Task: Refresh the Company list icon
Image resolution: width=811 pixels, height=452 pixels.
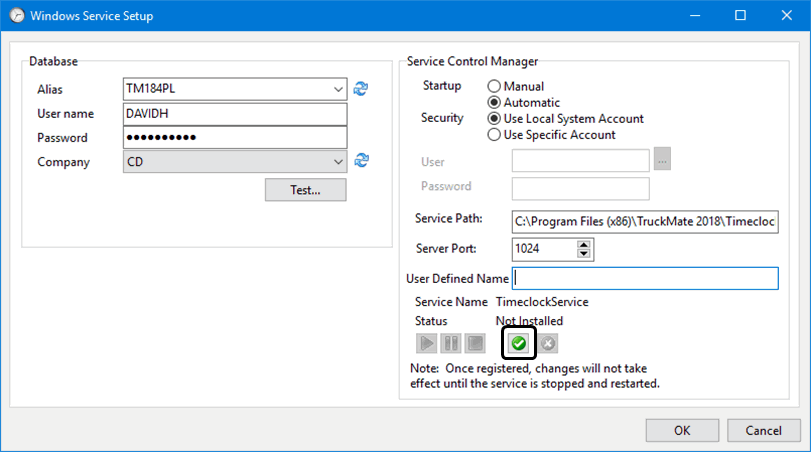Action: click(361, 161)
